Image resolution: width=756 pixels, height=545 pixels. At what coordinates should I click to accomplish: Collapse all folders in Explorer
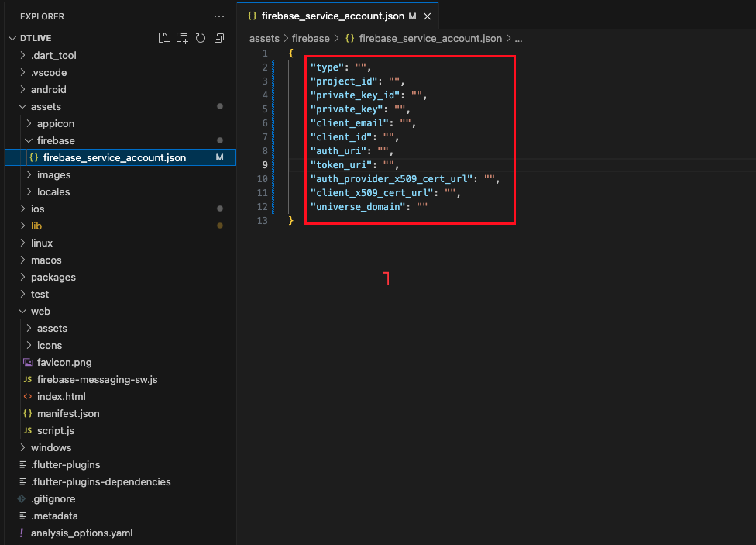pyautogui.click(x=219, y=38)
